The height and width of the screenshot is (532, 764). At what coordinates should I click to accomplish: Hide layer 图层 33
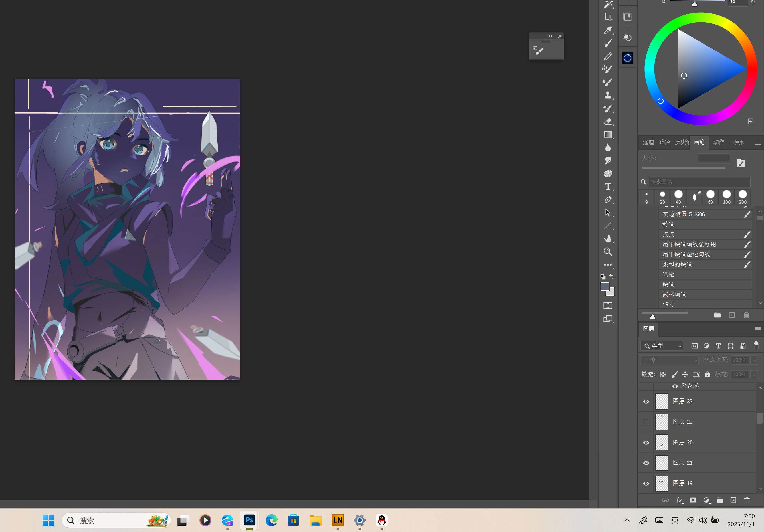646,401
